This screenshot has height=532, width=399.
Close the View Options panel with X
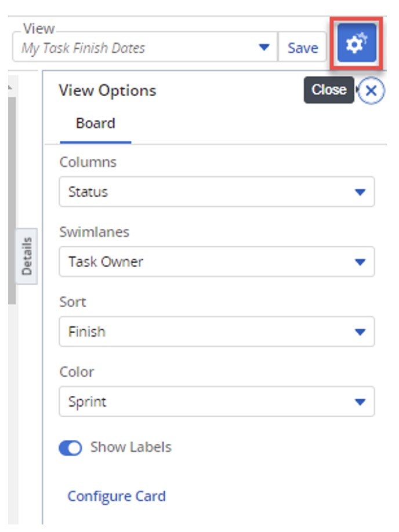point(371,90)
